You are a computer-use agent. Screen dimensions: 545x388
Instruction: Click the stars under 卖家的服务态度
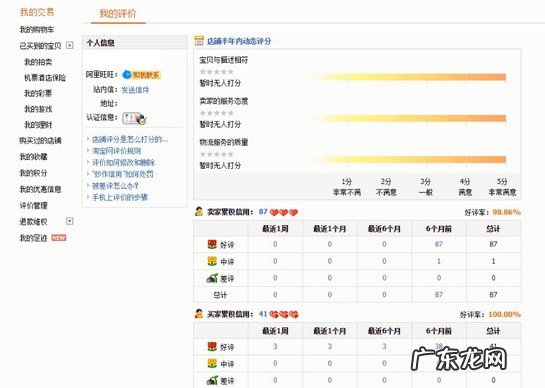(x=217, y=113)
